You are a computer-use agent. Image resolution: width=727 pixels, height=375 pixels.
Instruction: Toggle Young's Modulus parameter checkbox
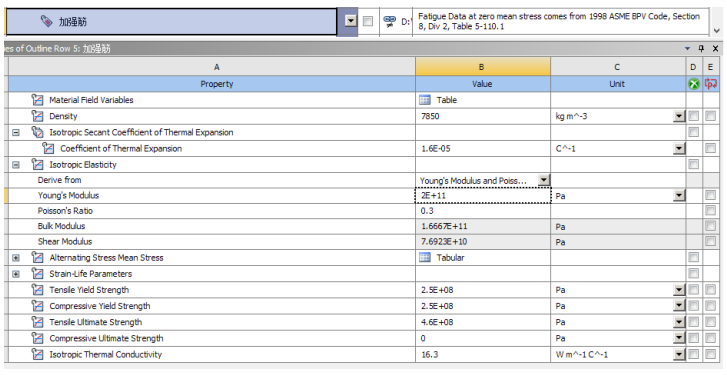[x=710, y=195]
